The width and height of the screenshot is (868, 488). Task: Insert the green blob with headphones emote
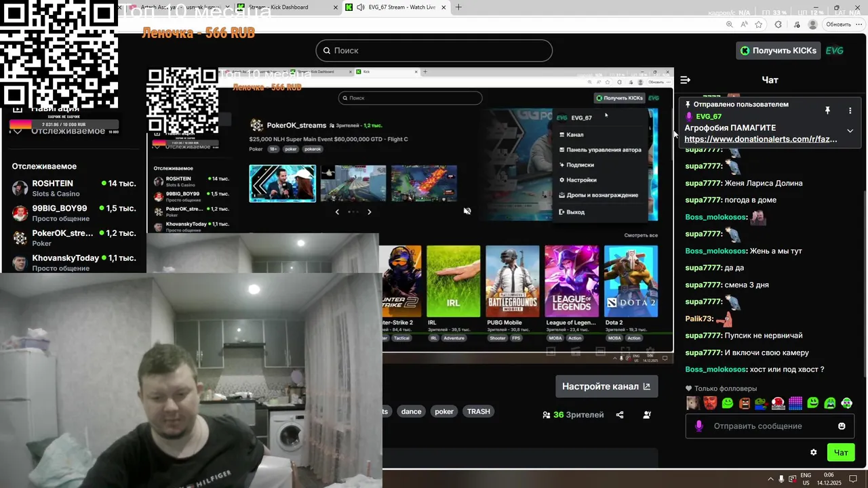[x=847, y=403]
